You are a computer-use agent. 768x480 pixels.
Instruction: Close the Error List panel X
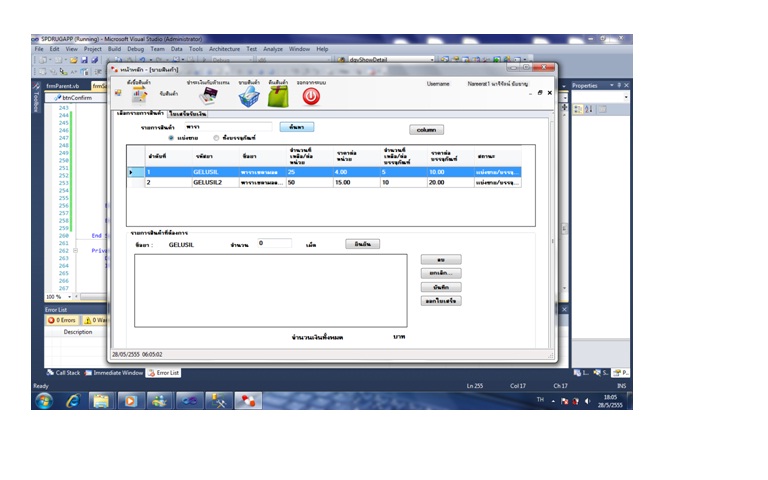click(564, 310)
